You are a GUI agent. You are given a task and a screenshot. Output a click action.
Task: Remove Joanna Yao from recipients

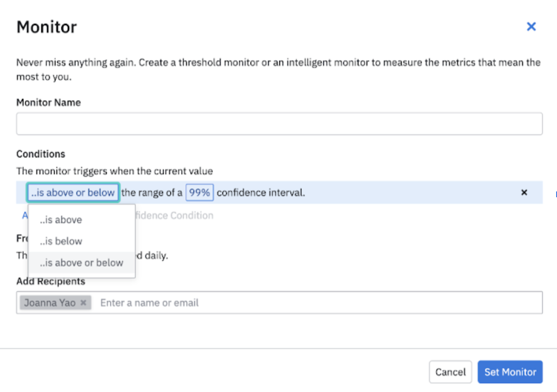coord(83,303)
